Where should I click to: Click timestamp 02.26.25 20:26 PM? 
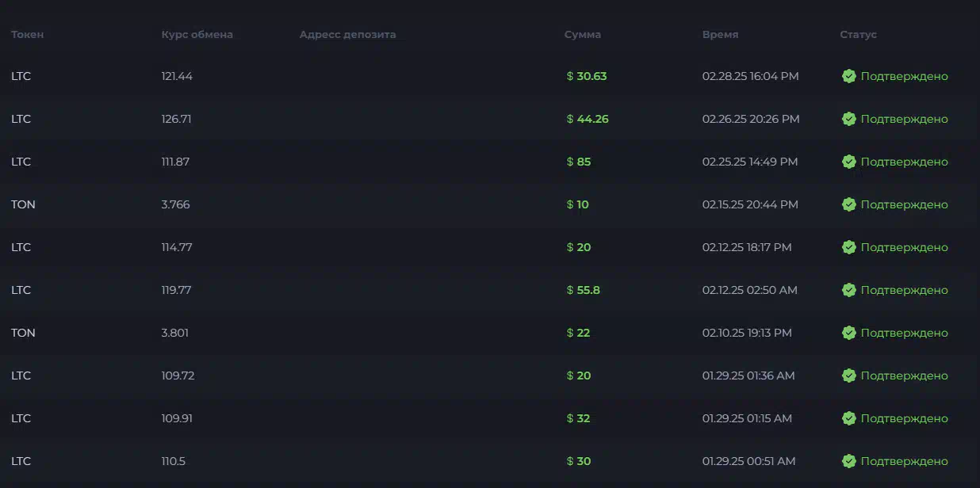click(x=751, y=119)
